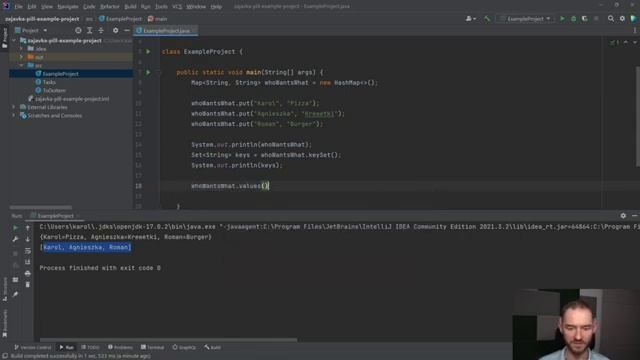Click the Select Opened File target icon
The width and height of the screenshot is (640, 360).
coord(78,31)
